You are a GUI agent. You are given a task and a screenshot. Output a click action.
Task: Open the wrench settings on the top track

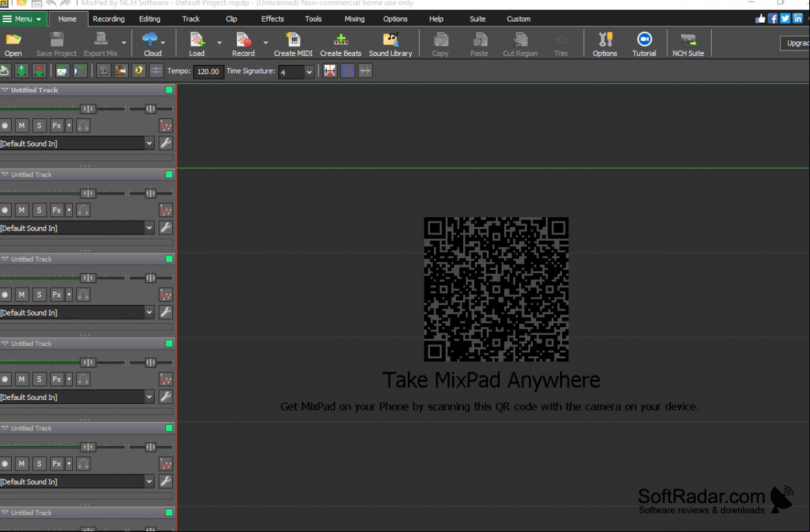(x=166, y=143)
